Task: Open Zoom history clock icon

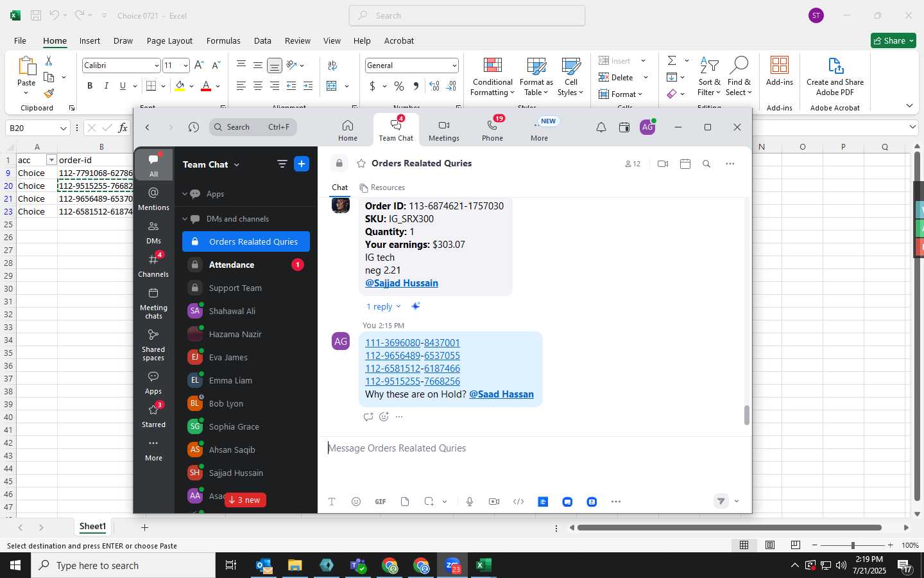Action: coord(193,127)
